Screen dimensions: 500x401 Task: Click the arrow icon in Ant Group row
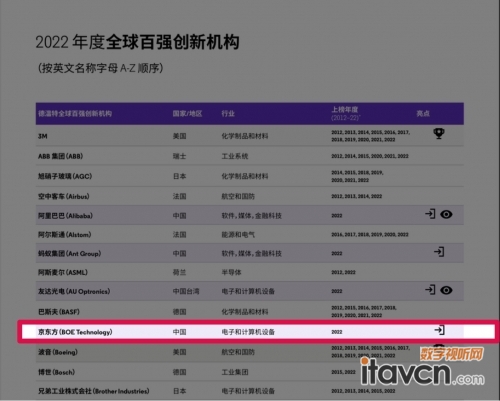[439, 252]
